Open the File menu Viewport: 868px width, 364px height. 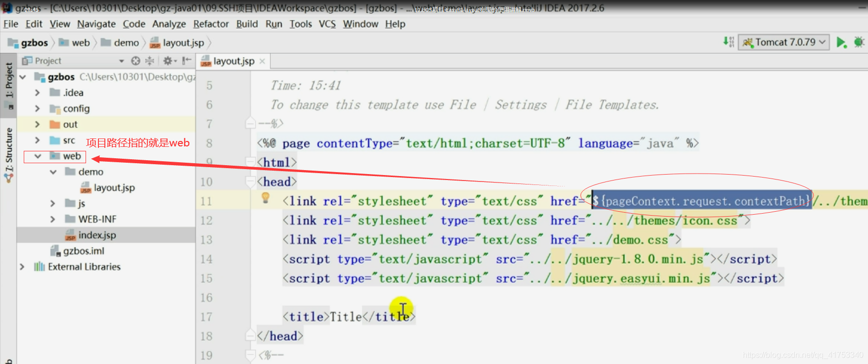[10, 24]
